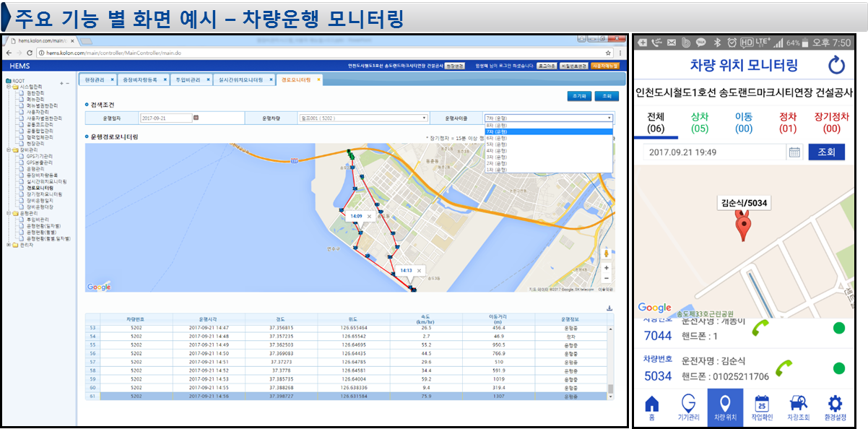Viewport: 868px width, 429px height.
Task: Open 운행현황(일자별) in the tree menu
Action: [42, 225]
